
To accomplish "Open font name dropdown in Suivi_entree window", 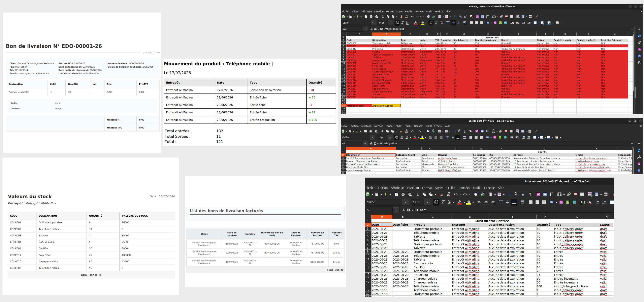I will point(406,202).
